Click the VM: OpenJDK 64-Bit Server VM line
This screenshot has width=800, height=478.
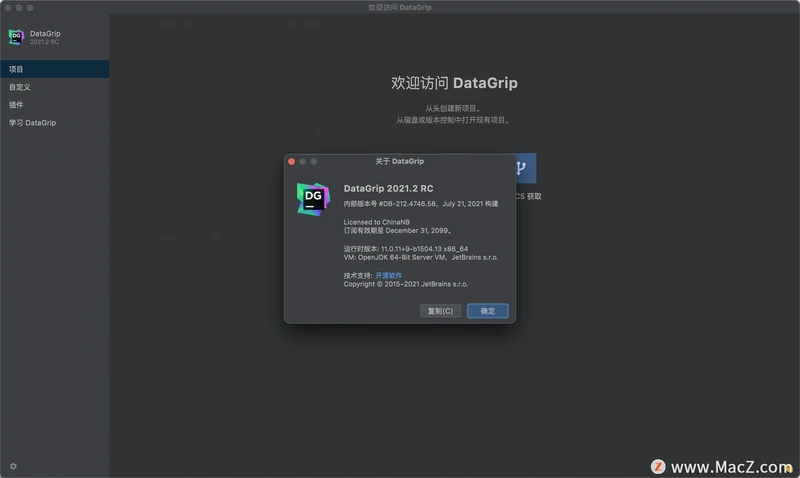(420, 257)
